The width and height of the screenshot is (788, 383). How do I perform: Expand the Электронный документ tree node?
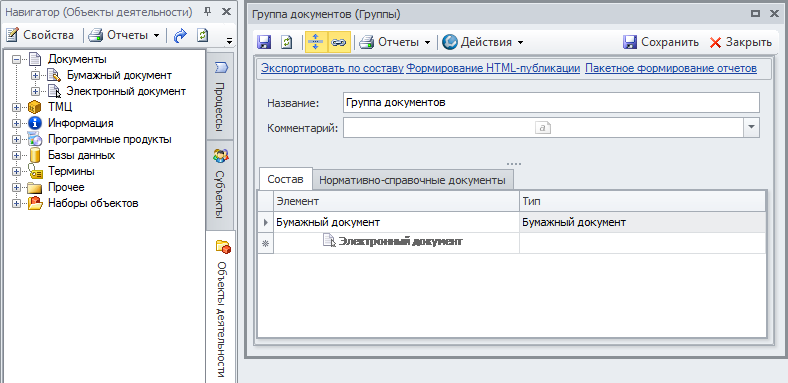click(x=35, y=91)
